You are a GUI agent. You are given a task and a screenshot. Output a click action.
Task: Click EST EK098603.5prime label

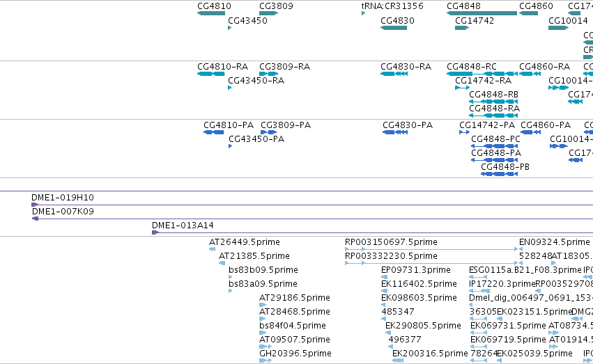click(419, 298)
